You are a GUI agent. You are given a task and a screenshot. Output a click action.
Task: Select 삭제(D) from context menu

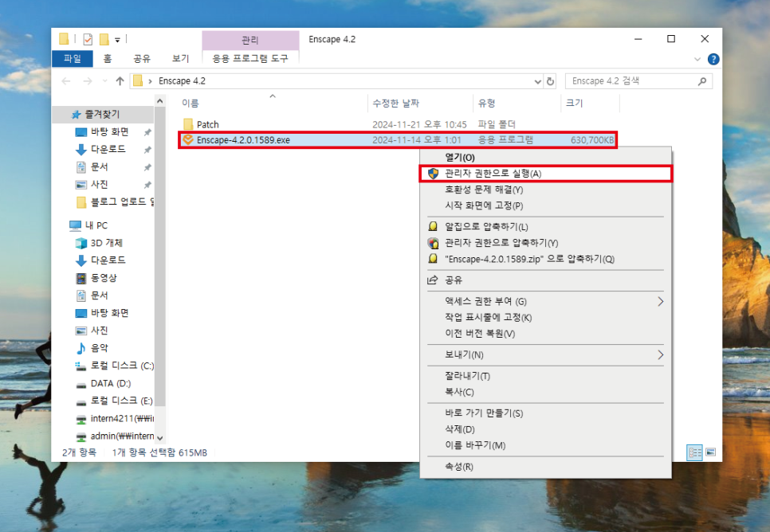(545, 429)
